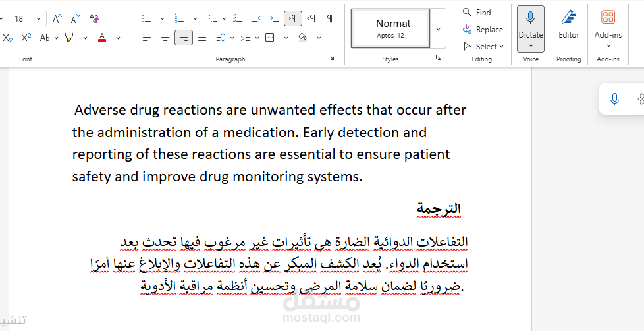Apply the red font color
Image resolution: width=644 pixels, height=331 pixels.
pos(102,38)
